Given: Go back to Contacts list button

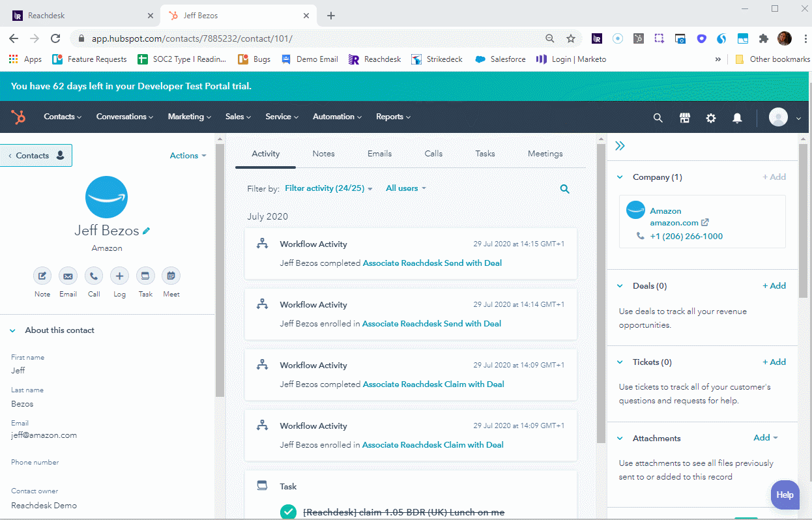Looking at the screenshot, I should pyautogui.click(x=36, y=156).
